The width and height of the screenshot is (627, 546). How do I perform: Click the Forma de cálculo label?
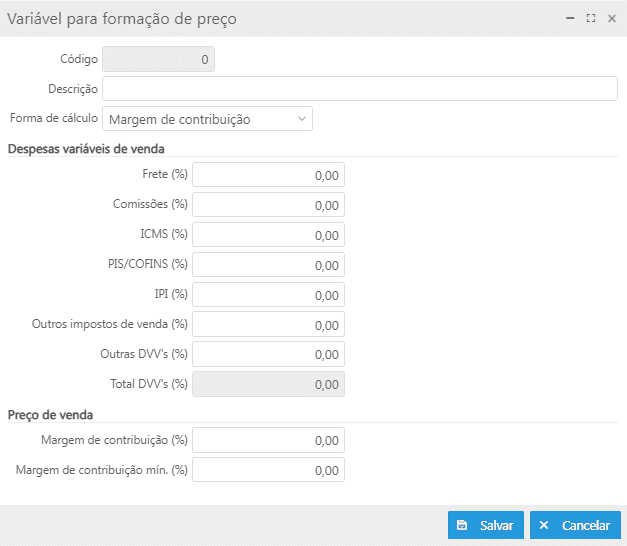coord(54,118)
